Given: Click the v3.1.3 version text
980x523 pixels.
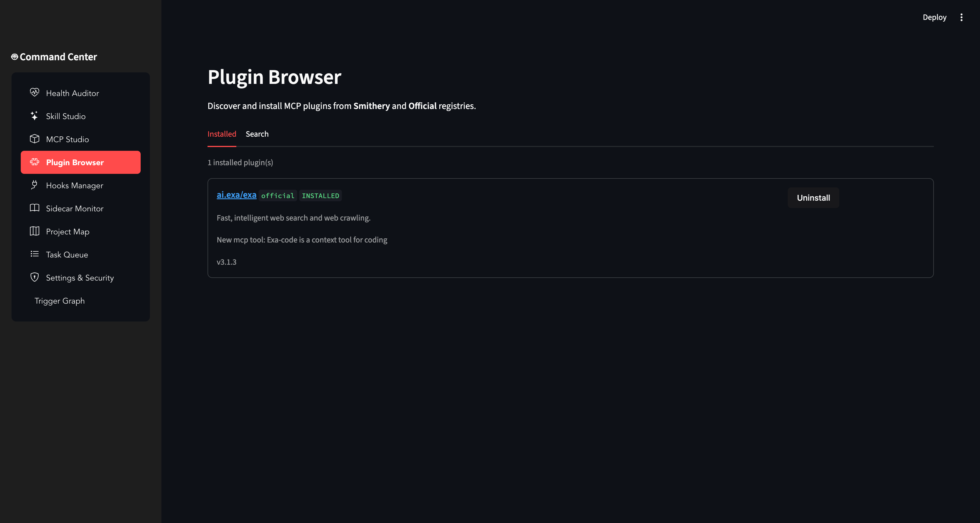Looking at the screenshot, I should (x=226, y=262).
